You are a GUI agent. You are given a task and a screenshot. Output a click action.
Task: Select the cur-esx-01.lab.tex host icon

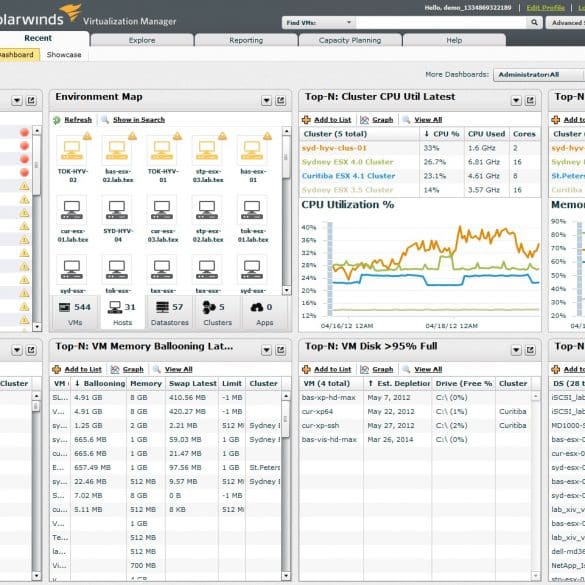pos(72,210)
